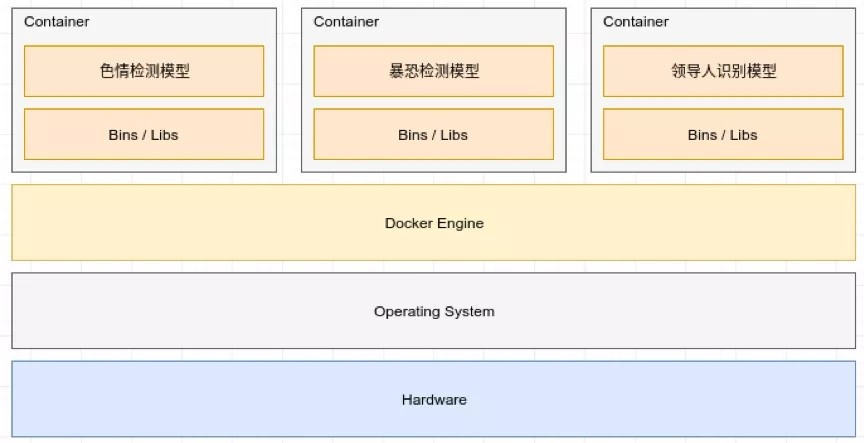Viewport: 864px width, 443px height.
Task: Click Bins / Libs box in middle container
Action: pos(433,135)
